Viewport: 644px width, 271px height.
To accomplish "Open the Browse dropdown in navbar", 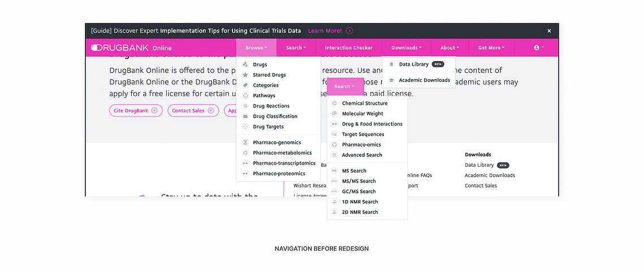I will 256,48.
